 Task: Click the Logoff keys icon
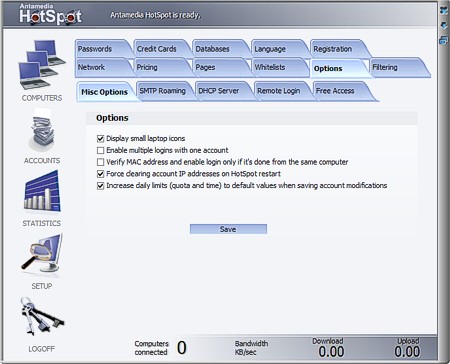pos(41,317)
